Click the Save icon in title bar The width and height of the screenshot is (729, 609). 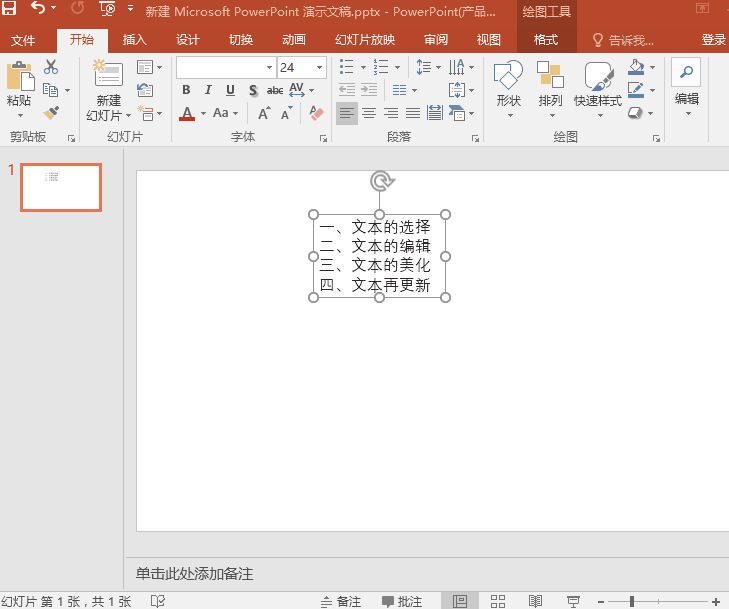[x=9, y=9]
